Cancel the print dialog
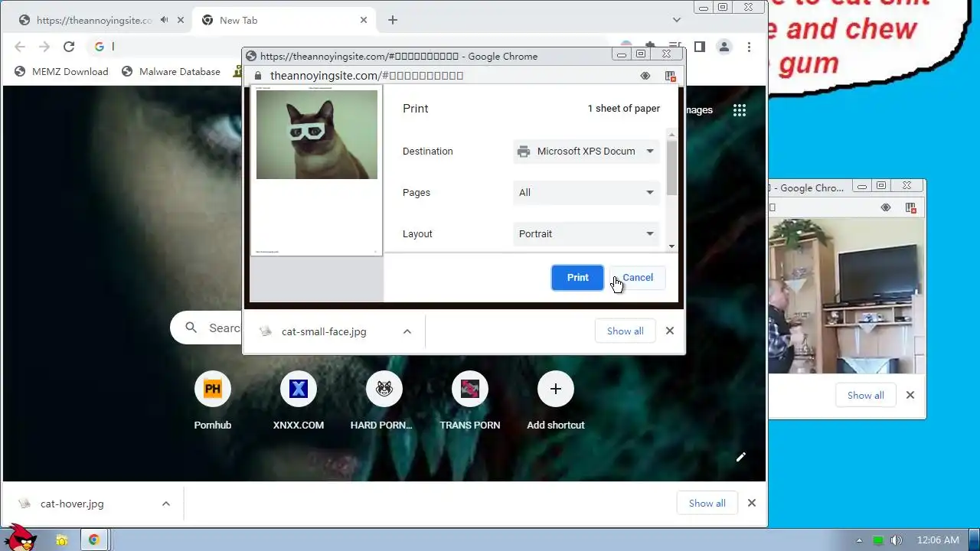 [638, 278]
